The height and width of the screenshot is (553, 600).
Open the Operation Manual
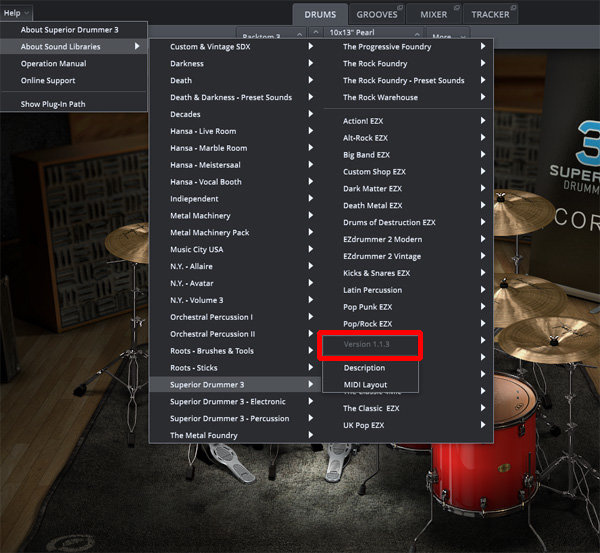tap(74, 64)
